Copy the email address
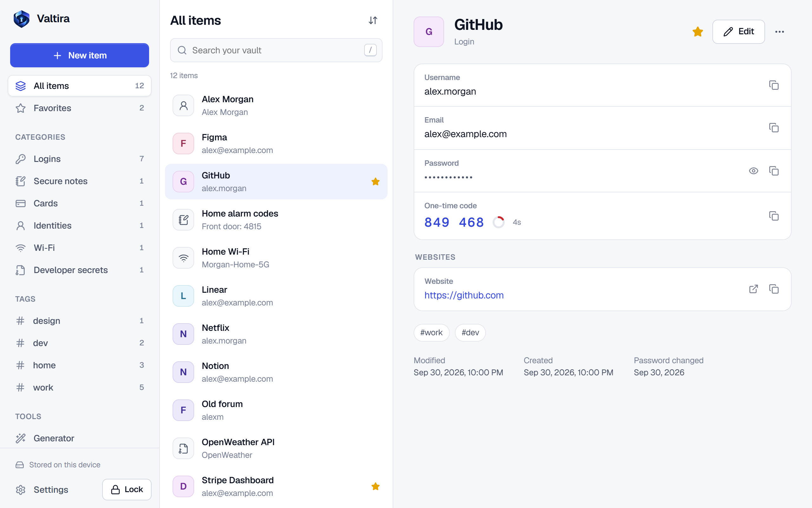This screenshot has width=812, height=508. 774,128
